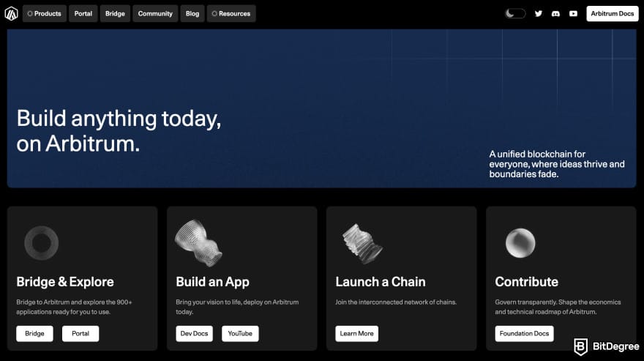This screenshot has height=361, width=644.
Task: Click the ring icon above Bridge & Explore
Action: pyautogui.click(x=42, y=243)
